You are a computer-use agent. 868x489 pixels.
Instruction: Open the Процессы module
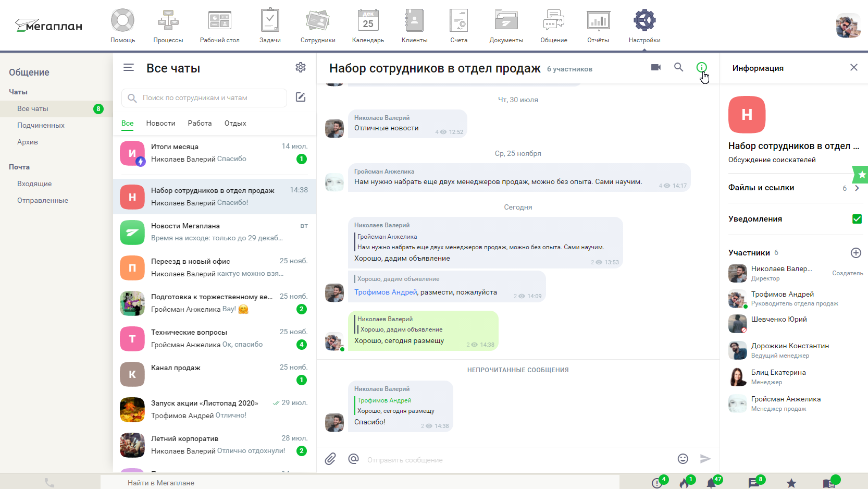pyautogui.click(x=168, y=26)
